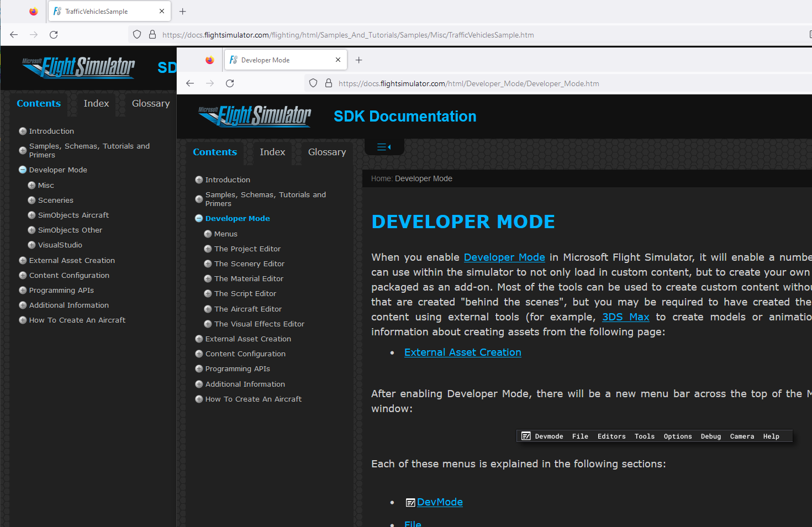
Task: Expand External Asset Creation in the front window tree
Action: pos(199,339)
